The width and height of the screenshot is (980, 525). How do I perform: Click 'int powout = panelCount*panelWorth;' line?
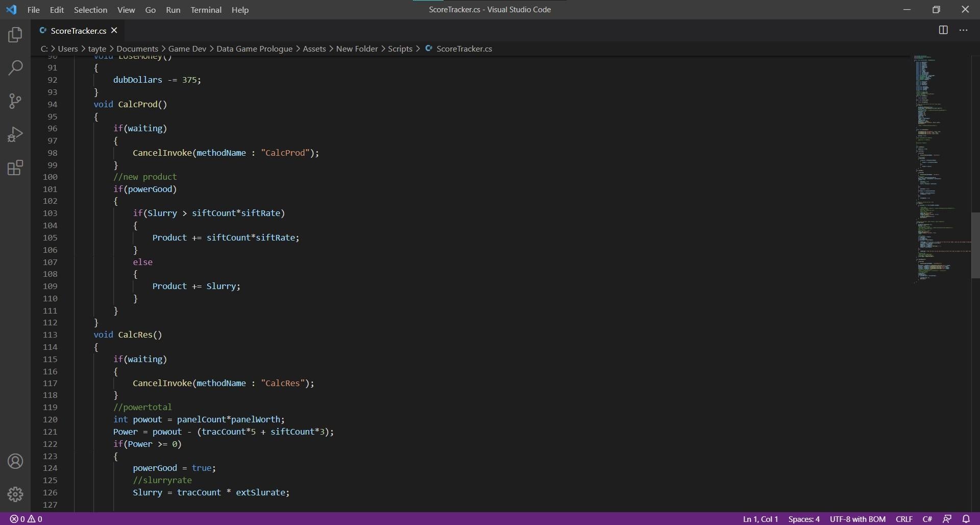tap(199, 419)
